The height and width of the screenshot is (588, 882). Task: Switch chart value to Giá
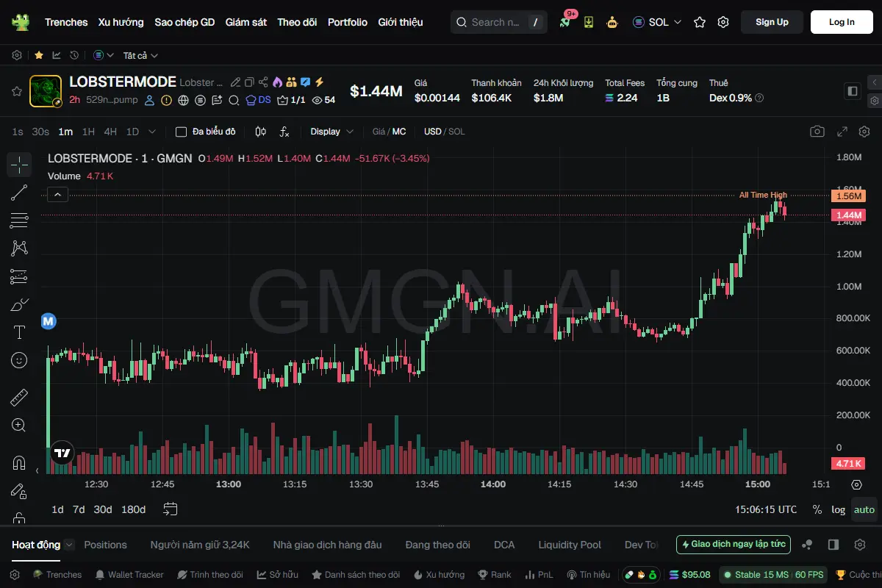(379, 132)
